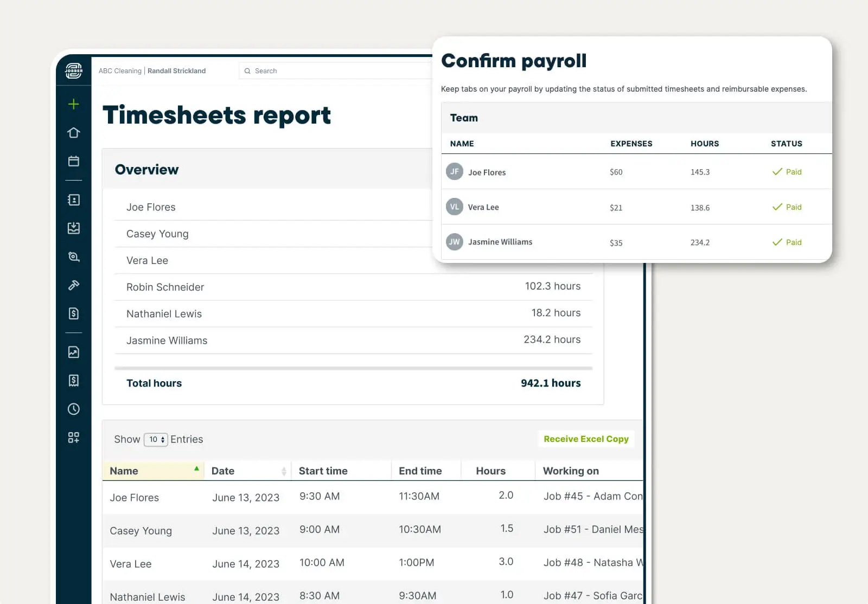The height and width of the screenshot is (604, 868).
Task: Click the Job #51 - Daniel entry
Action: click(593, 529)
